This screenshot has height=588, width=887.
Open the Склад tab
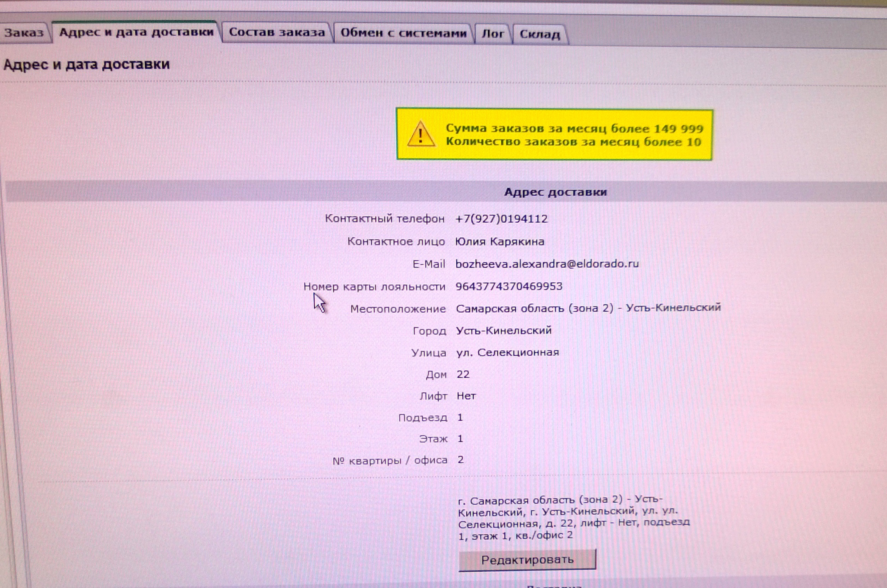[x=539, y=35]
